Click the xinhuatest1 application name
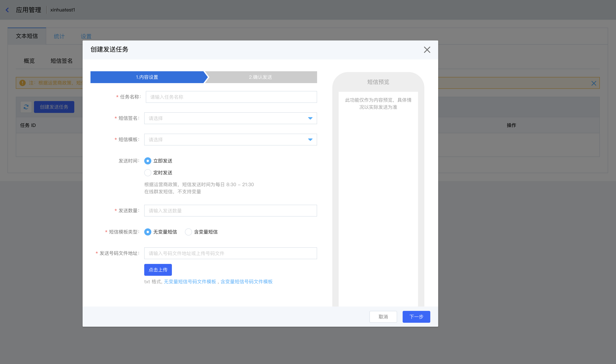Screen dimensions: 616x364 tap(63, 10)
